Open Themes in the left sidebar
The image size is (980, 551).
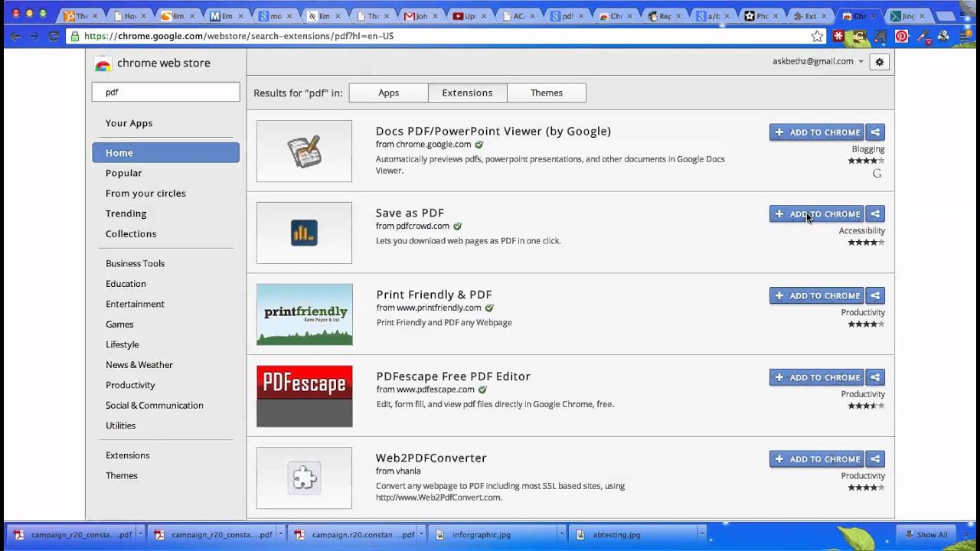click(x=122, y=475)
